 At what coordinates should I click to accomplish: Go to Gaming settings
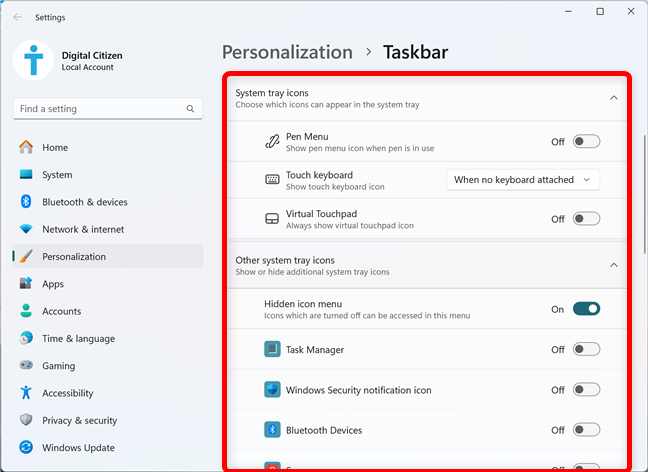coord(107,365)
